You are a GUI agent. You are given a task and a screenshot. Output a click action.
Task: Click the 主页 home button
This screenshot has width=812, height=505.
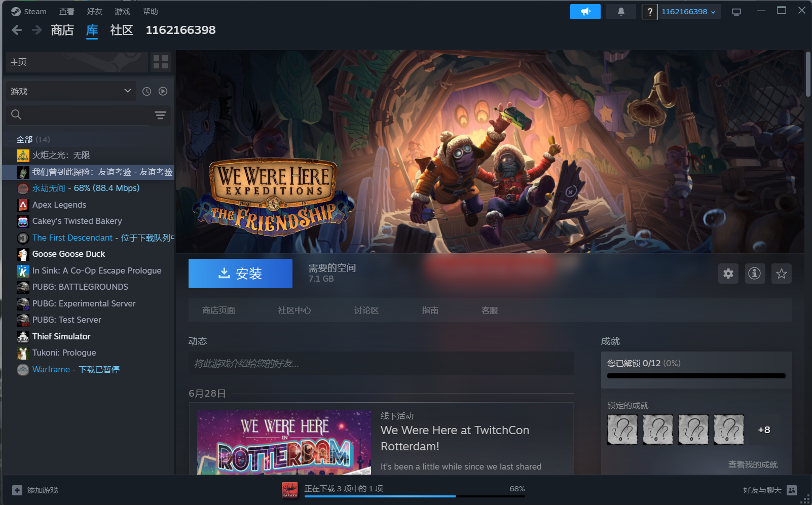(x=77, y=62)
